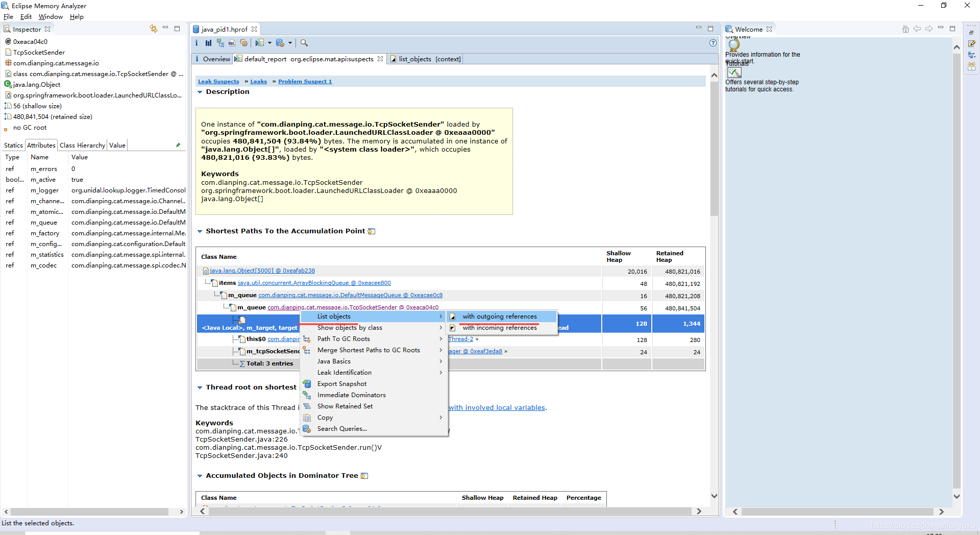The width and height of the screenshot is (980, 535).
Task: Click the back arrow in Welcome view
Action: [x=917, y=29]
